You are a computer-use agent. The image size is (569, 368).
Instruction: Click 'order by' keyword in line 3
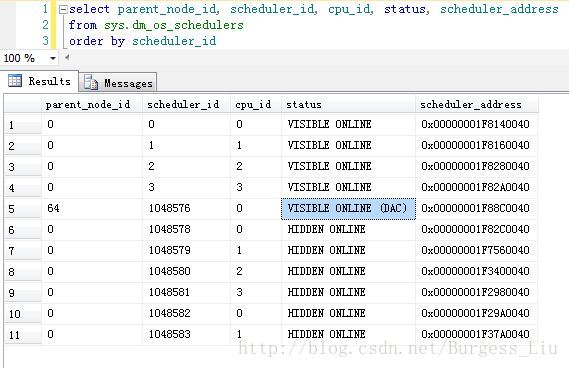click(97, 41)
